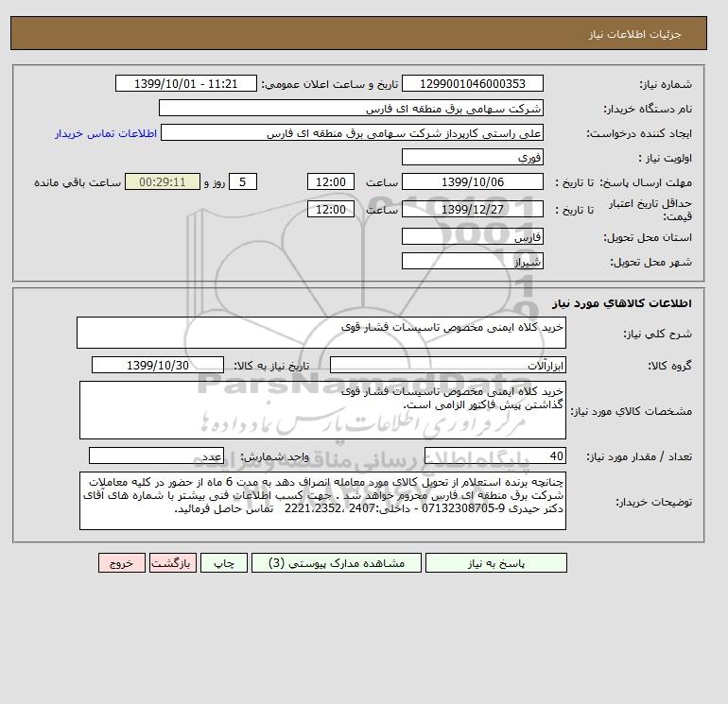Select unit of measure field عدد
The height and width of the screenshot is (704, 728).
tap(156, 455)
